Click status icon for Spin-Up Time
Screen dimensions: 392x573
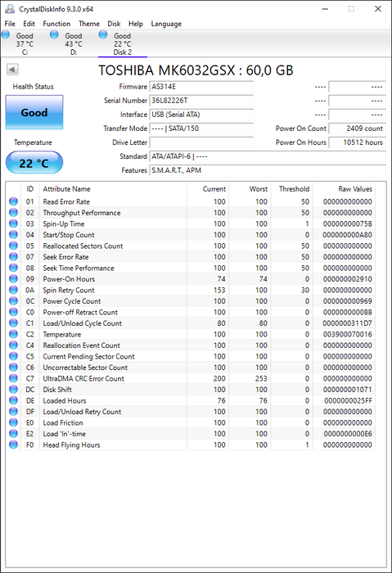pyautogui.click(x=14, y=223)
